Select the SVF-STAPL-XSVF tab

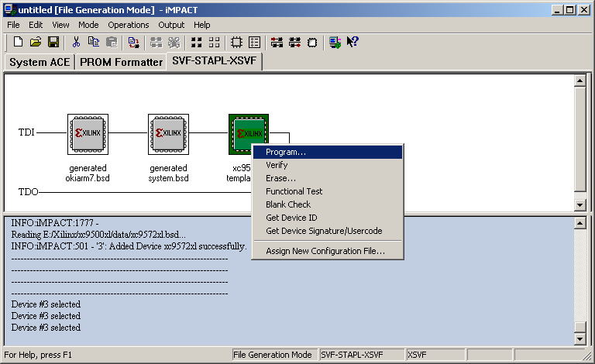tap(215, 60)
